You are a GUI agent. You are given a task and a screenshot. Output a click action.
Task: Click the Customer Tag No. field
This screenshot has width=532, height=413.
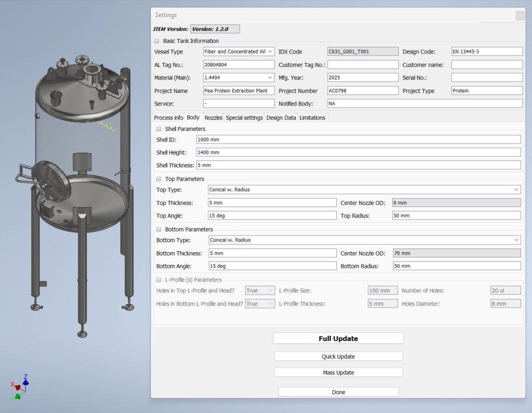[363, 64]
